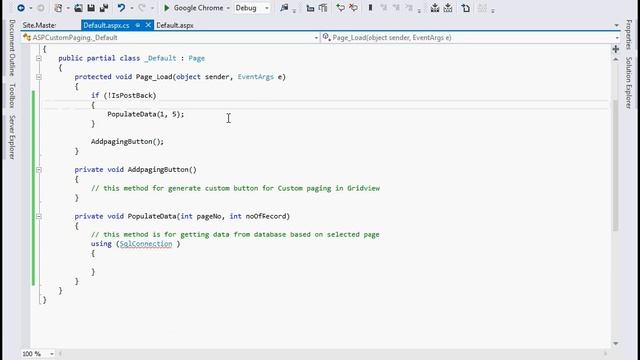Open the Undo history dropdown arrow
Viewport: 640px width, 360px height.
pos(131,8)
